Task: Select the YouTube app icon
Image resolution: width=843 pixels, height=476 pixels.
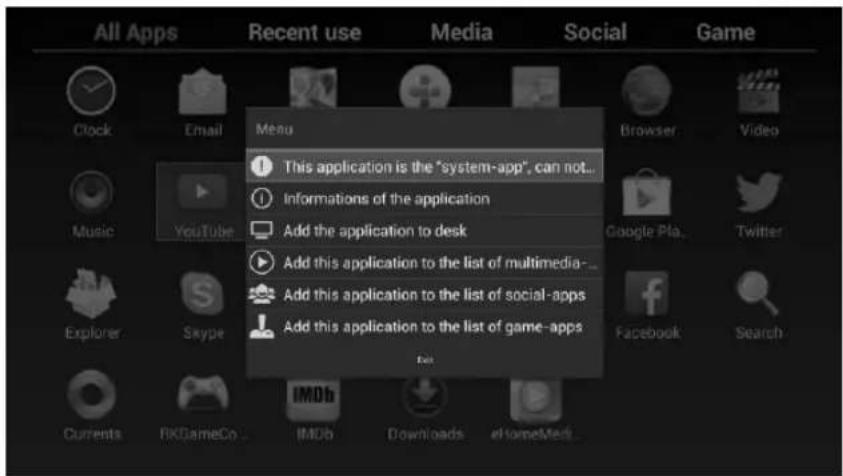Action: (x=202, y=192)
